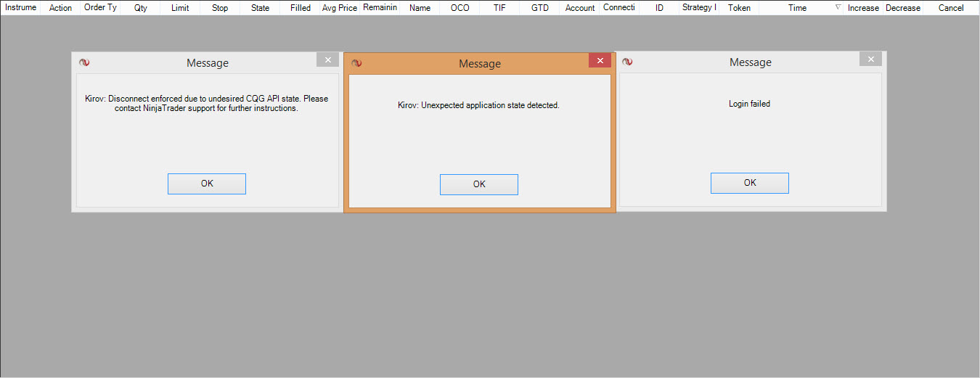
Task: Click the Strategy column header
Action: point(699,8)
